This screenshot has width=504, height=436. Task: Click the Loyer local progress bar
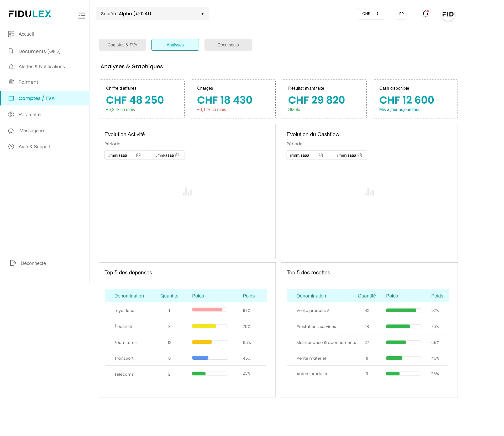(209, 310)
